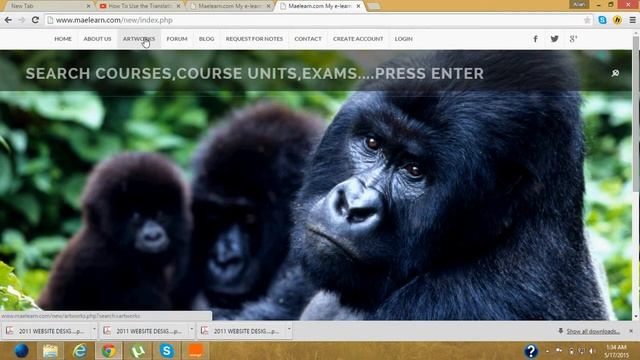This screenshot has height=360, width=640.
Task: Expand the third download's dropdown arrow
Action: [x=289, y=329]
